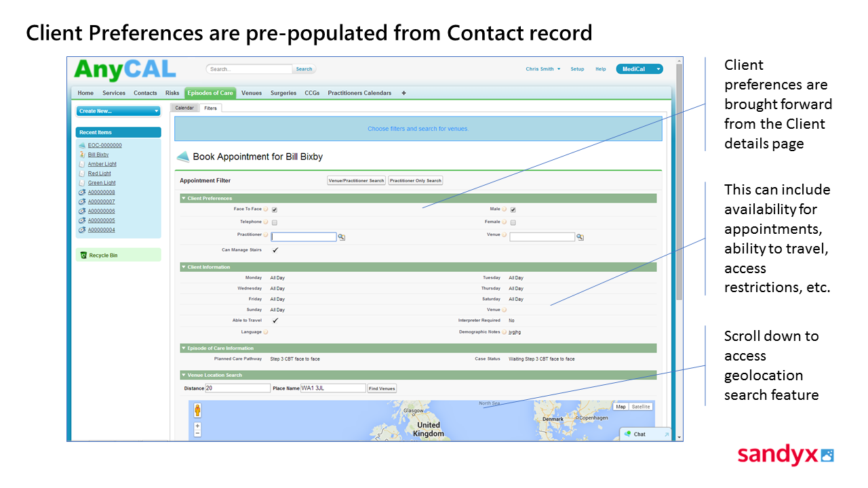Zoom in on the map with plus button
The width and height of the screenshot is (868, 488).
click(x=197, y=426)
